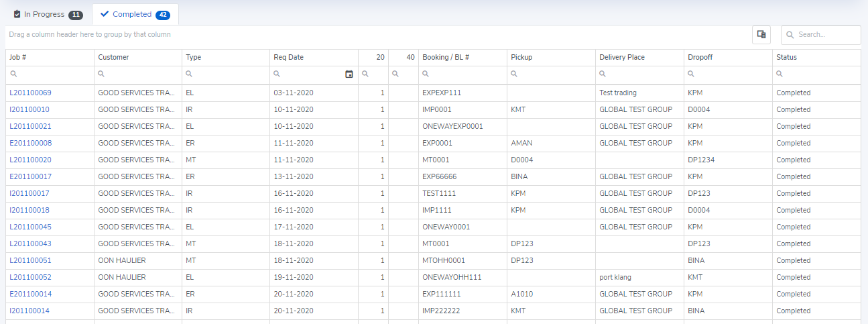Image resolution: width=868 pixels, height=324 pixels.
Task: Click the Status filter search icon
Action: tap(780, 74)
